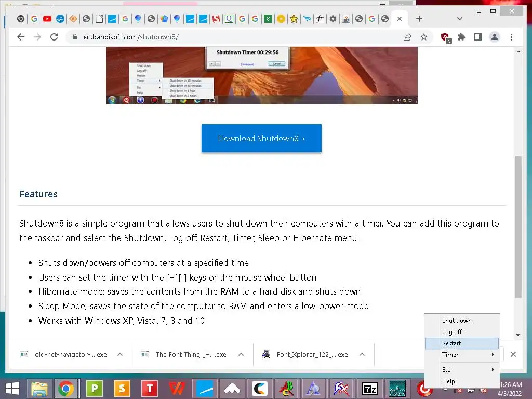Open the red T taskbar app
Viewport: 532px width, 399px height.
coord(149,389)
